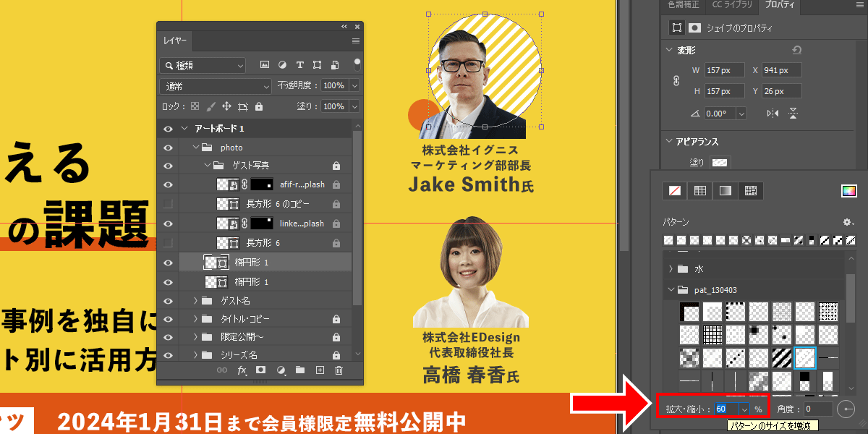Open the Layers panel options menu
This screenshot has height=434, width=868.
tap(355, 41)
